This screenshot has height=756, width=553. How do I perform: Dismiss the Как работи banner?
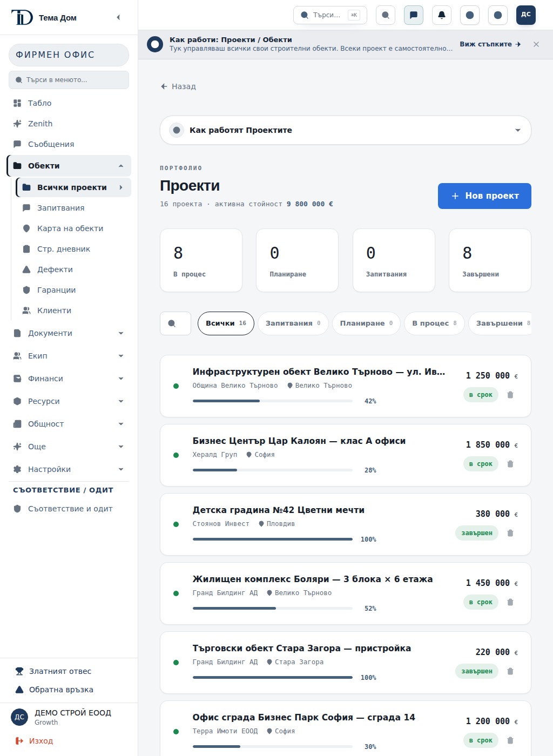[x=536, y=44]
